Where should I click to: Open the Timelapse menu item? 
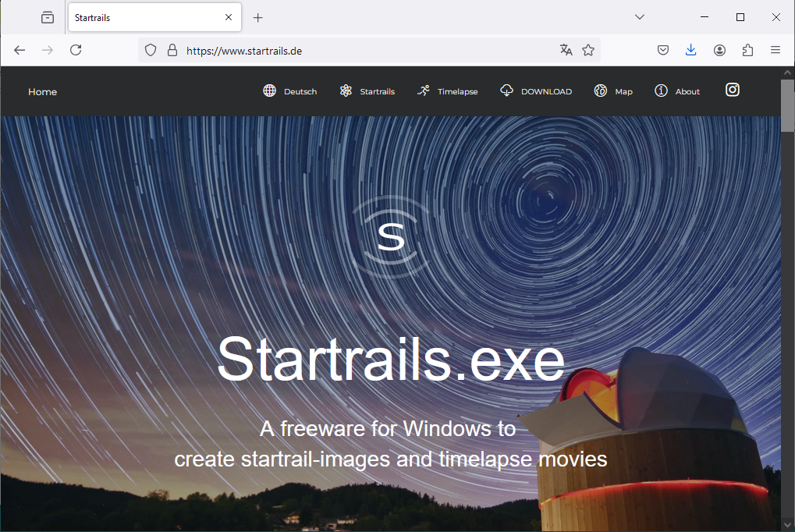tap(457, 92)
